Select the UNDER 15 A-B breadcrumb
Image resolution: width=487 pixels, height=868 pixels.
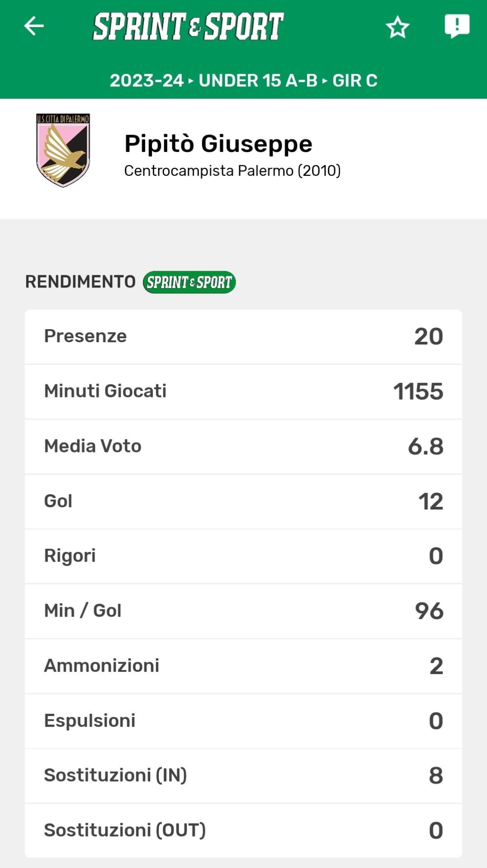coord(258,80)
